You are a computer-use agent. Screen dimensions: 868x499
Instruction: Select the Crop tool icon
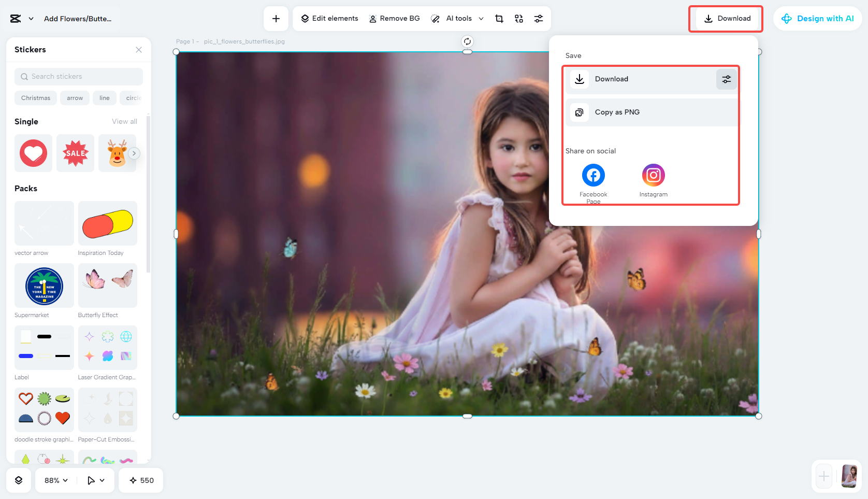click(499, 19)
